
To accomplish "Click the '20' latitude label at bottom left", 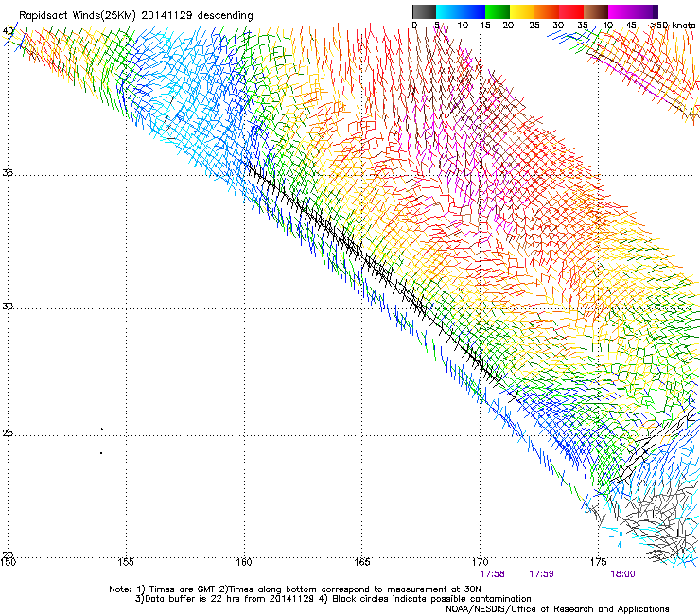I will click(8, 554).
